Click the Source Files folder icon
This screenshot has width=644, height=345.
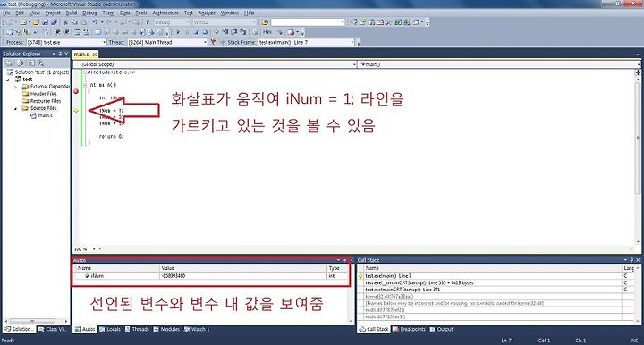[x=25, y=108]
